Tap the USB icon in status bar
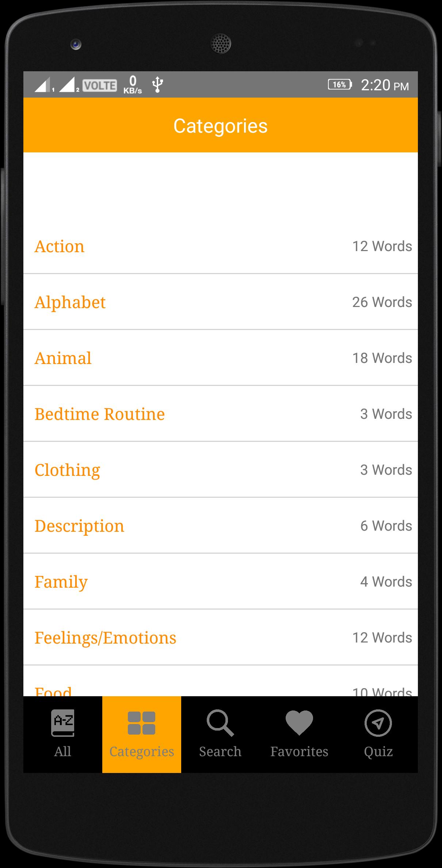The height and width of the screenshot is (868, 442). [x=157, y=85]
